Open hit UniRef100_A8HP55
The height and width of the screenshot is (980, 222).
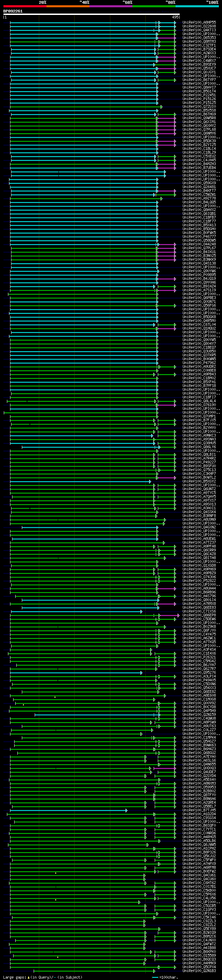(x=199, y=23)
